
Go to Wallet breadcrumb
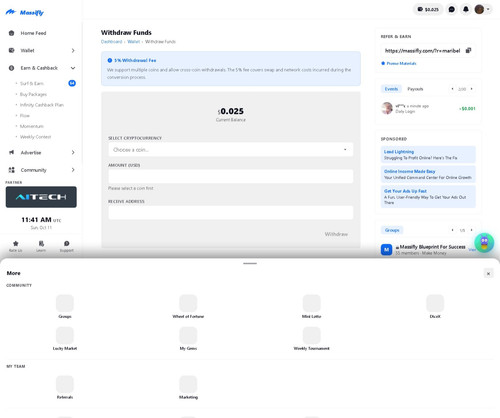(x=133, y=42)
